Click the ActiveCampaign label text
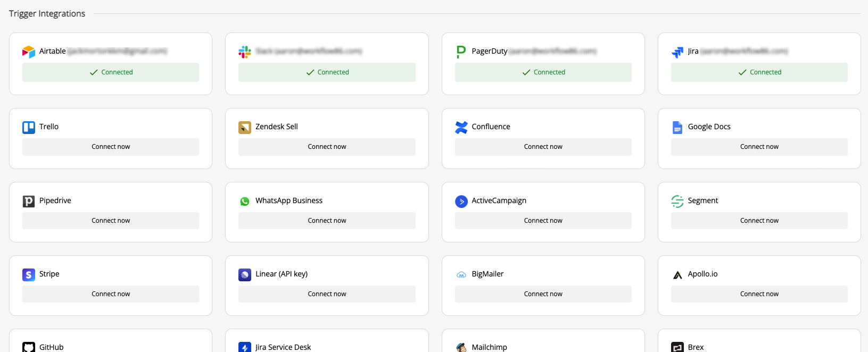The image size is (868, 352). pos(499,200)
